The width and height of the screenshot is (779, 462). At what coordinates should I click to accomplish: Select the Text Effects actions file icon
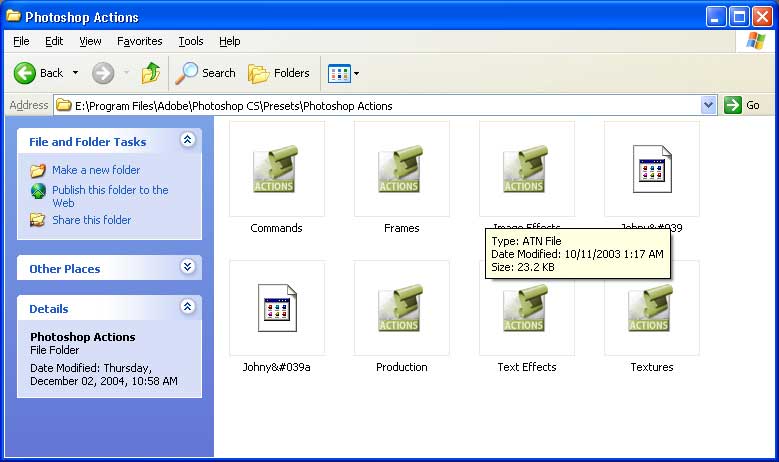[x=527, y=308]
